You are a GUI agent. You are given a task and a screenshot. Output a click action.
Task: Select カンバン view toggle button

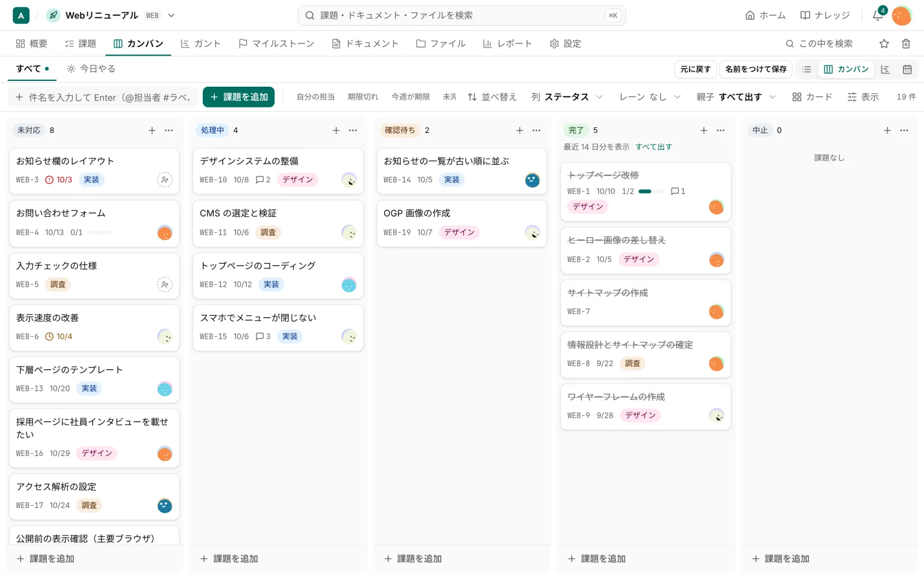click(846, 69)
